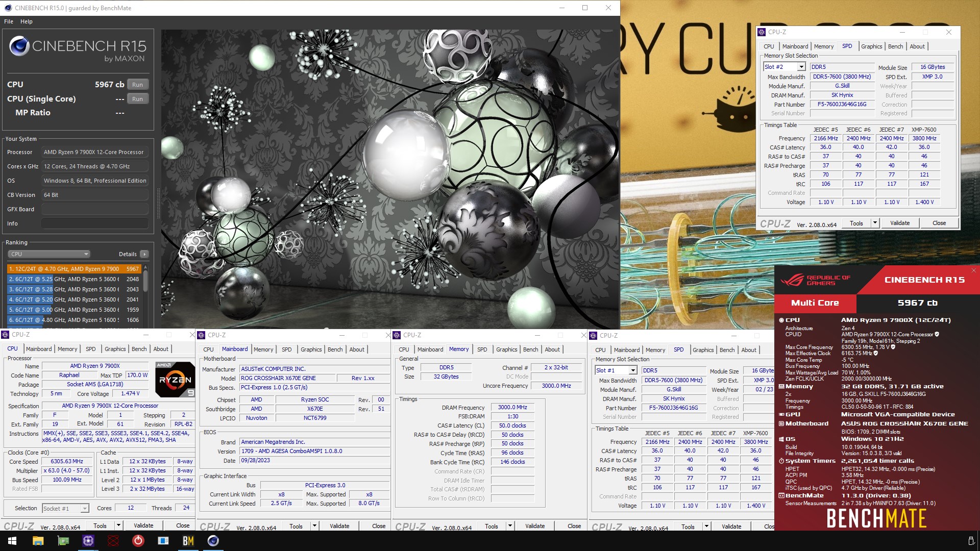Click the Motherboard section icon in BenchMate panel

781,423
